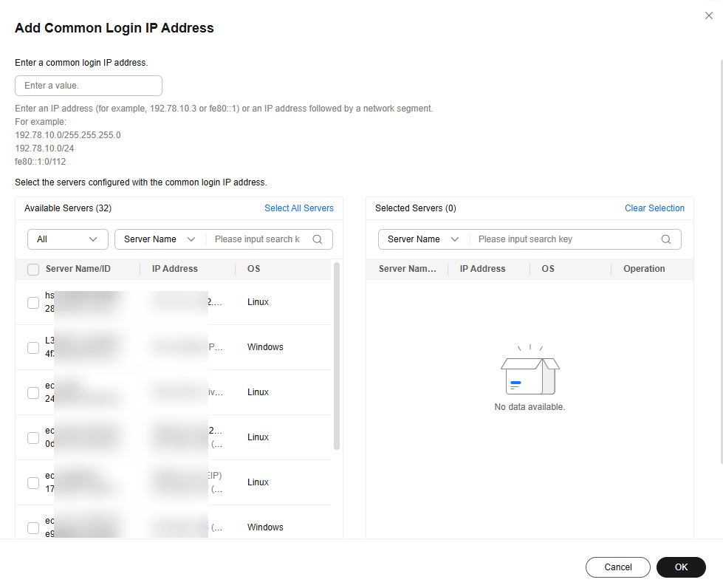723x588 pixels.
Task: Check the first Linux server row checkbox
Action: (33, 303)
